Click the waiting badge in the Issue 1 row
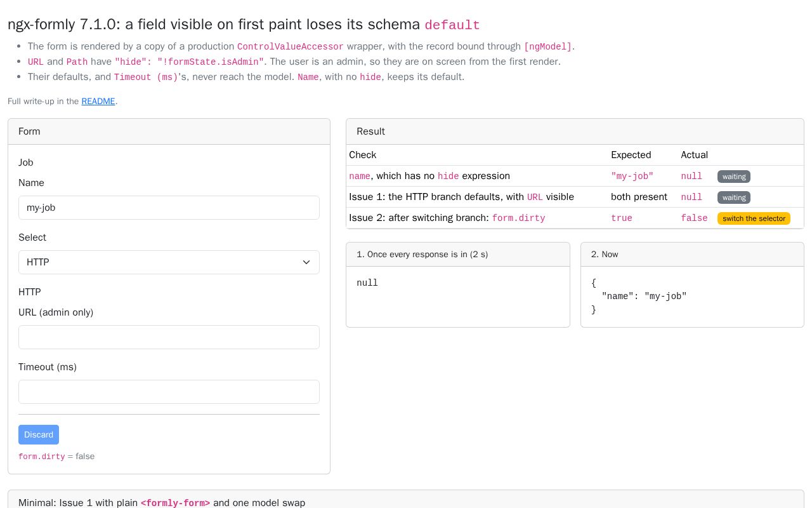Image resolution: width=812 pixels, height=508 pixels. 734,197
